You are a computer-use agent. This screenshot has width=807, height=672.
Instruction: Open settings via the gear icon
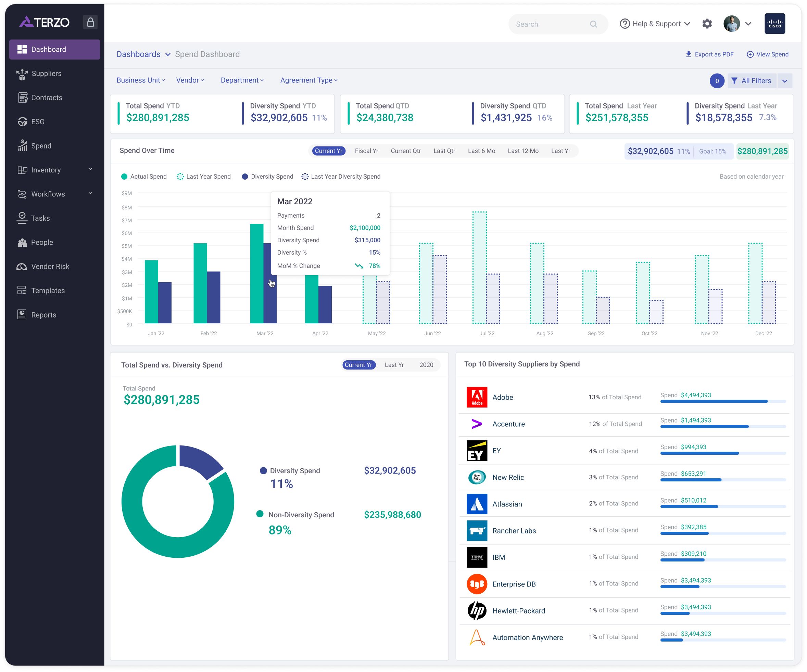[707, 24]
